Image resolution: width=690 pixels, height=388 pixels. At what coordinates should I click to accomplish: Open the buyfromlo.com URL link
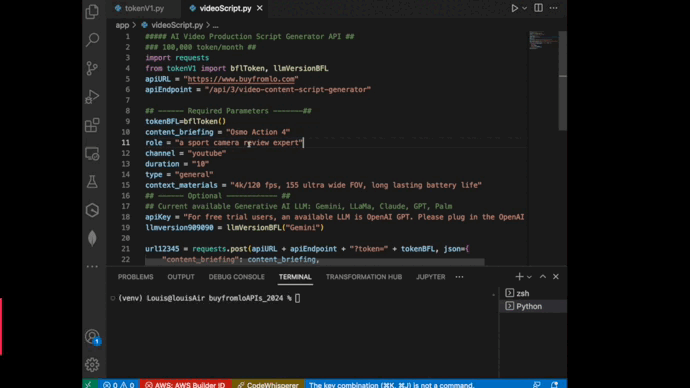tap(241, 79)
